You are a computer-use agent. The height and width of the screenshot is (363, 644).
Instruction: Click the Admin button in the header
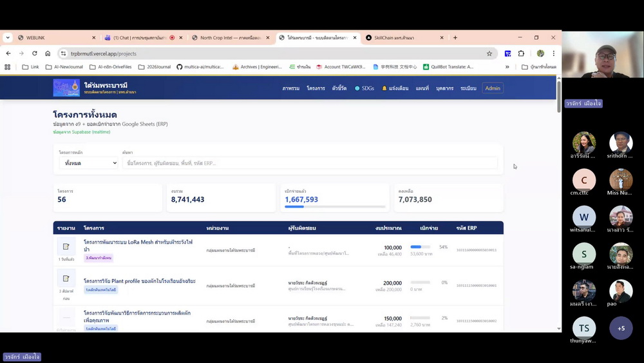493,88
